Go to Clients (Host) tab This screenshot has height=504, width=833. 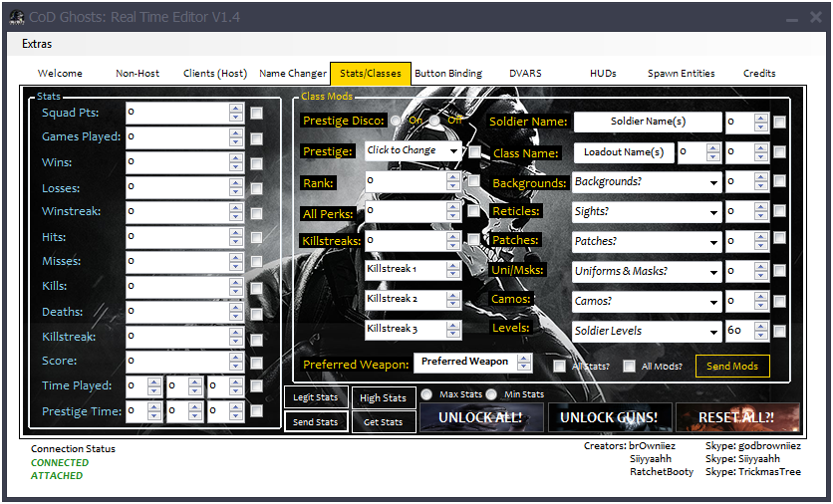[x=215, y=74]
